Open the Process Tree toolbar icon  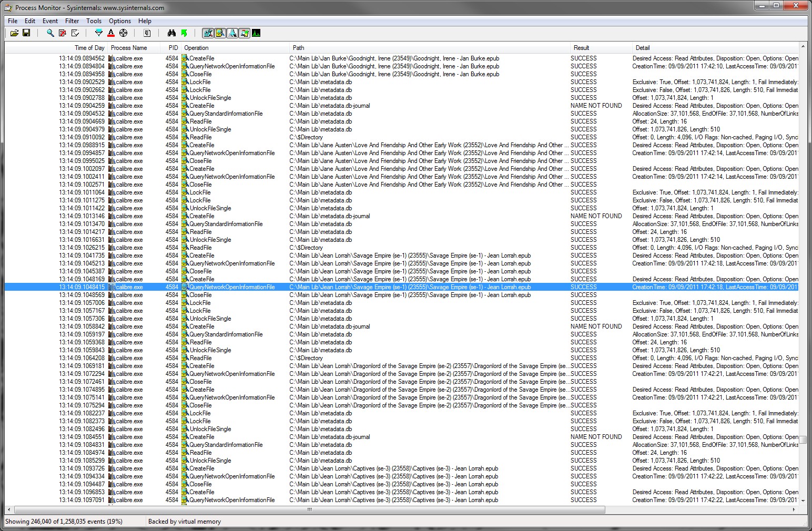147,33
